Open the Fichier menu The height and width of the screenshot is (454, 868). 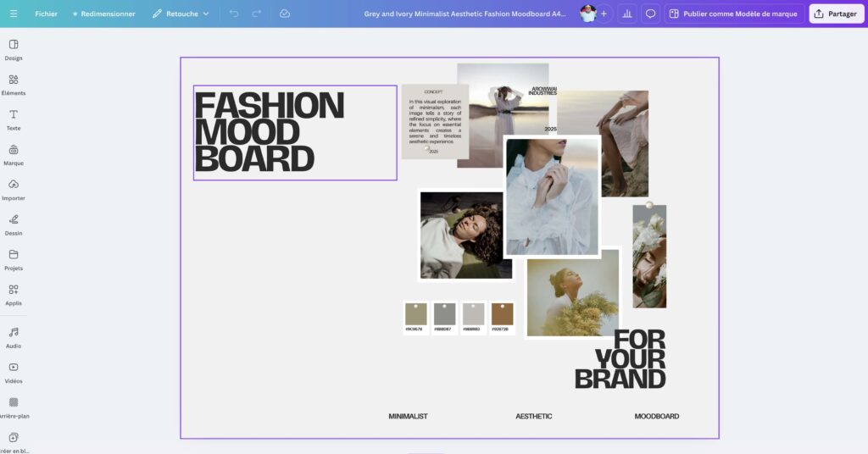tap(46, 14)
